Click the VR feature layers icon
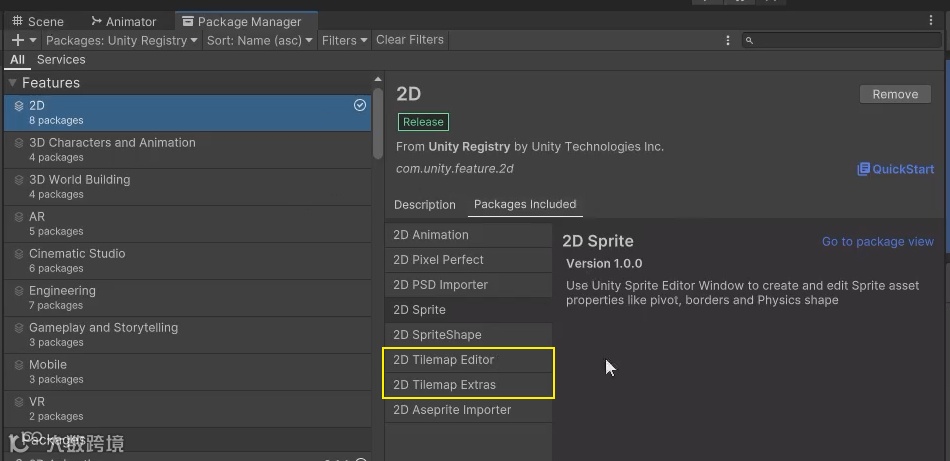This screenshot has width=950, height=461. click(19, 402)
